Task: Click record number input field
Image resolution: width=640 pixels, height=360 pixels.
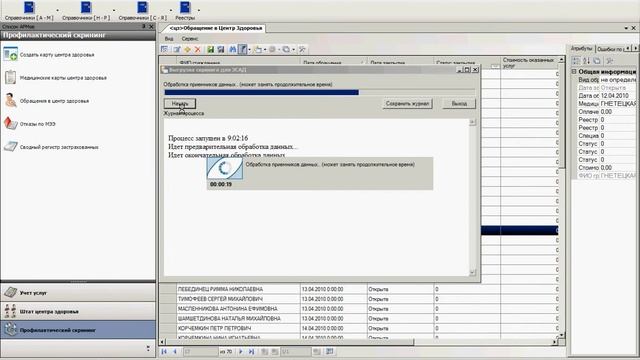Action: pos(200,351)
